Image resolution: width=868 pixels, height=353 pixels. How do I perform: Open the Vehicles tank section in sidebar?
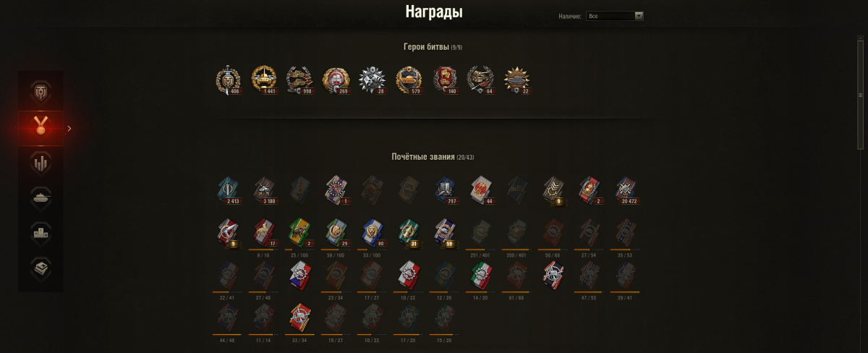pyautogui.click(x=41, y=198)
